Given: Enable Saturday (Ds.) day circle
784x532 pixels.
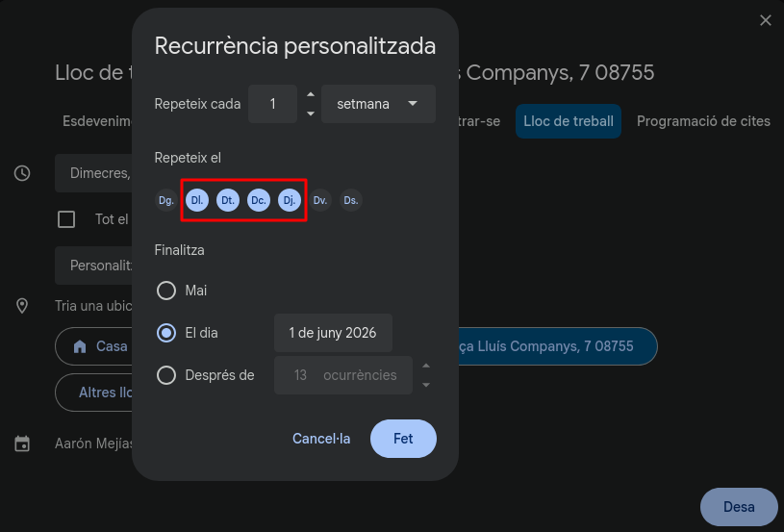Looking at the screenshot, I should tap(351, 200).
